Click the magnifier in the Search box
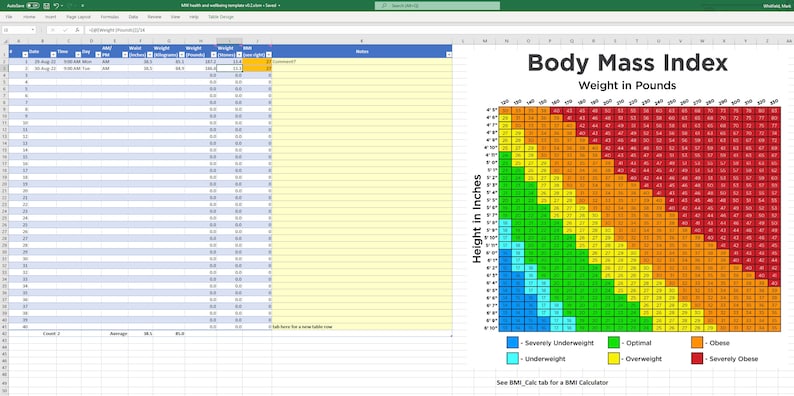The image size is (794, 396). pyautogui.click(x=384, y=6)
